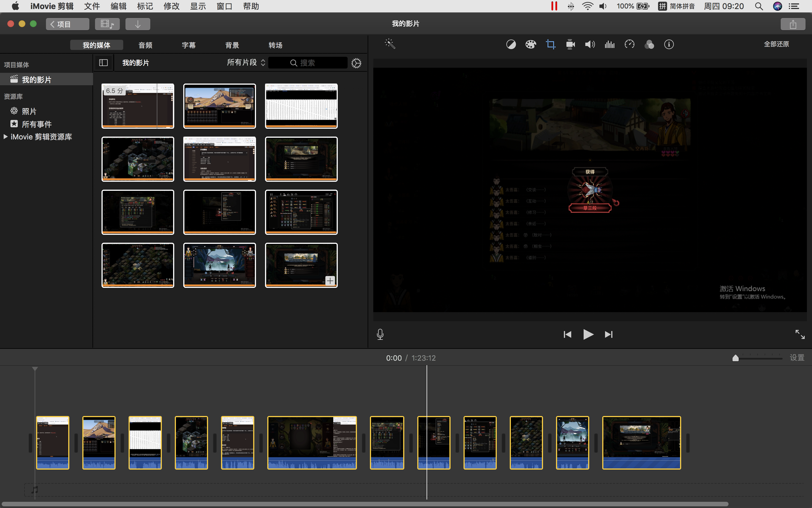Open the color correction palette tool

[x=531, y=44]
